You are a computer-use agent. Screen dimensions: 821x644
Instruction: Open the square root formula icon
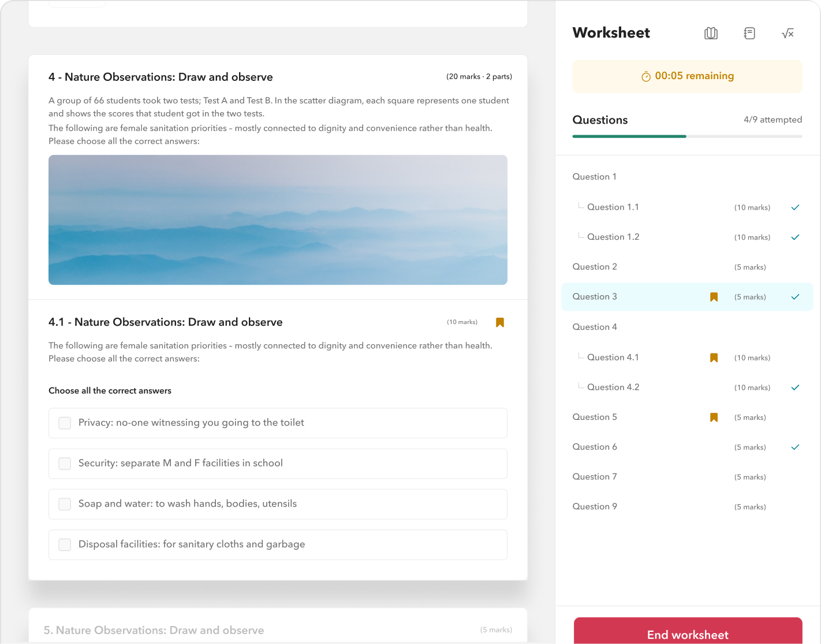[788, 33]
